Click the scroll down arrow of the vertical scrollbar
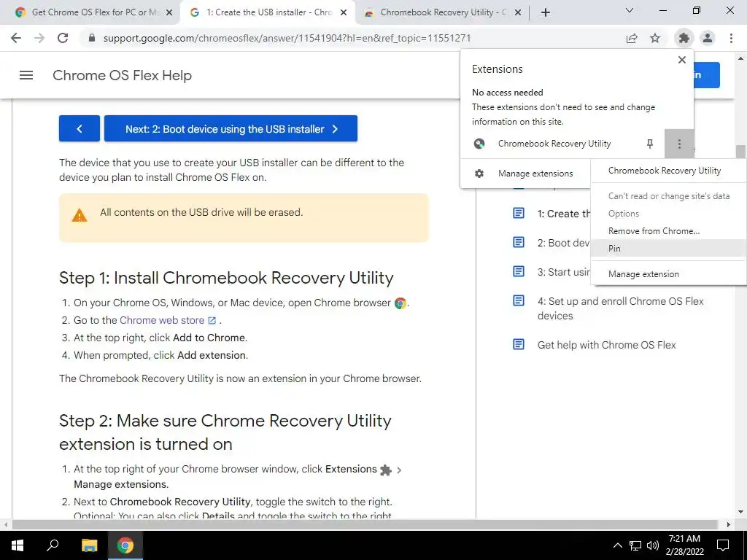Image resolution: width=747 pixels, height=560 pixels. tap(740, 512)
